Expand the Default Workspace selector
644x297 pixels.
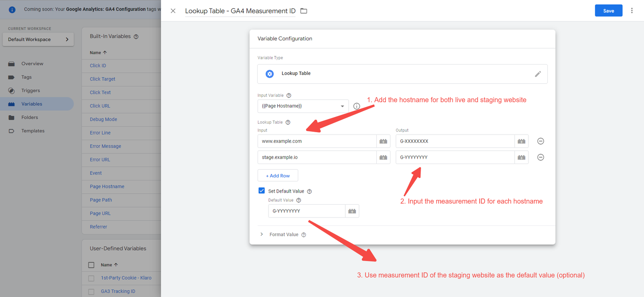pyautogui.click(x=38, y=39)
